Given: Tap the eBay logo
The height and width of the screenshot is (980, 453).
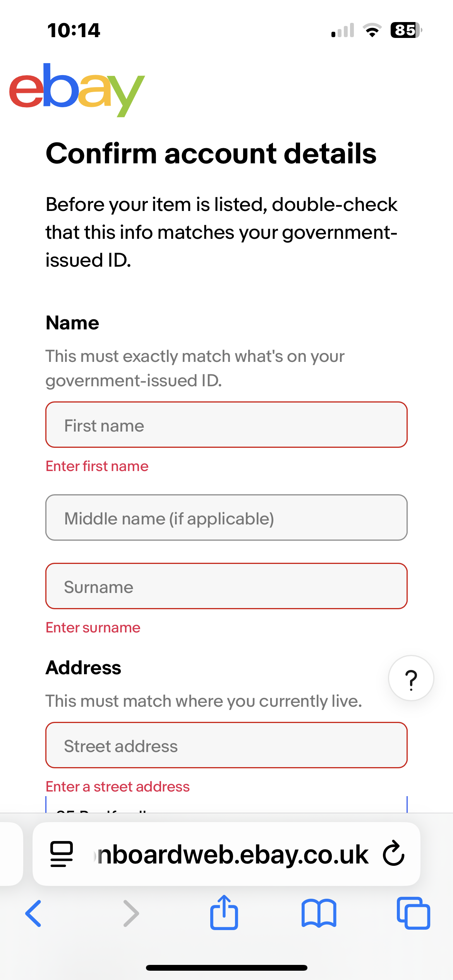Looking at the screenshot, I should click(x=77, y=89).
